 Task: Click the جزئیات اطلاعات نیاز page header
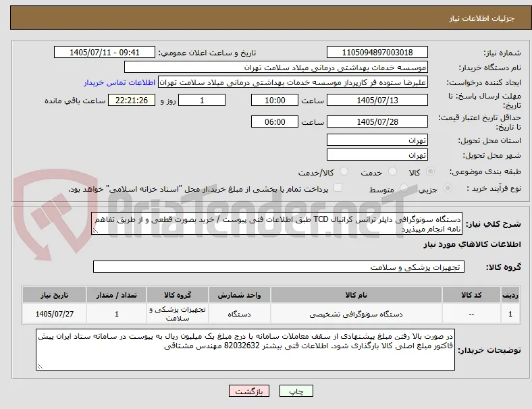[481, 18]
